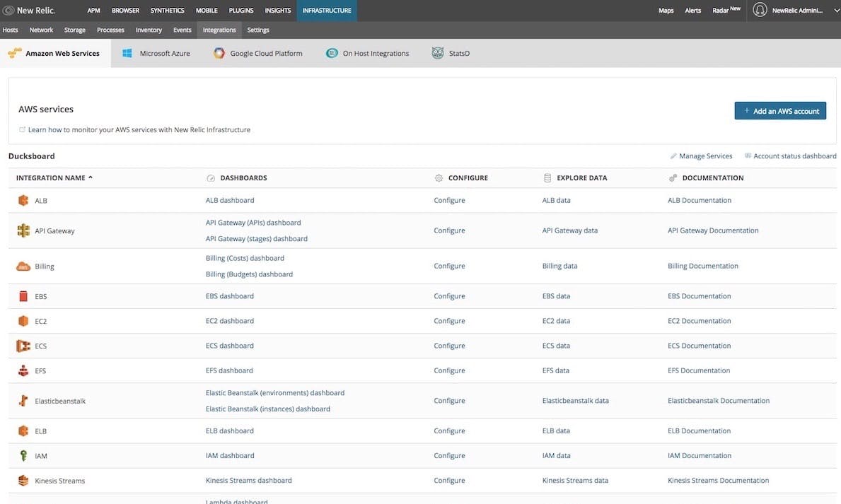This screenshot has width=841, height=504.
Task: Open the Insights menu
Action: 278,10
